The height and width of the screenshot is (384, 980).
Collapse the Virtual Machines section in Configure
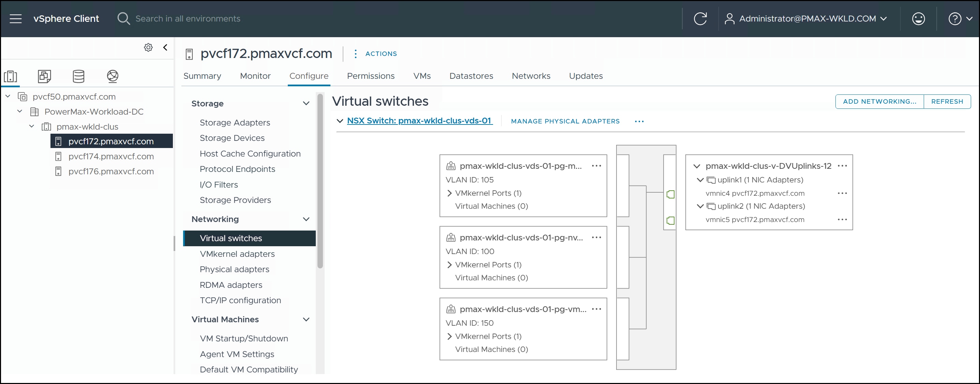click(306, 320)
